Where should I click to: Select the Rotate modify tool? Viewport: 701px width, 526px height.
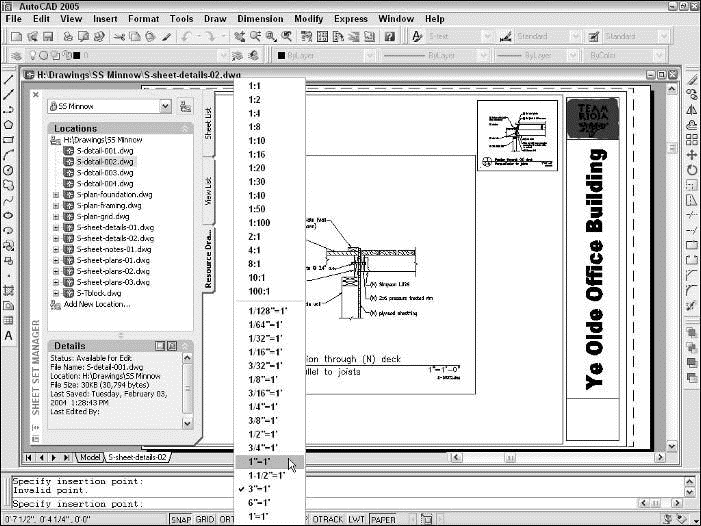[x=692, y=170]
